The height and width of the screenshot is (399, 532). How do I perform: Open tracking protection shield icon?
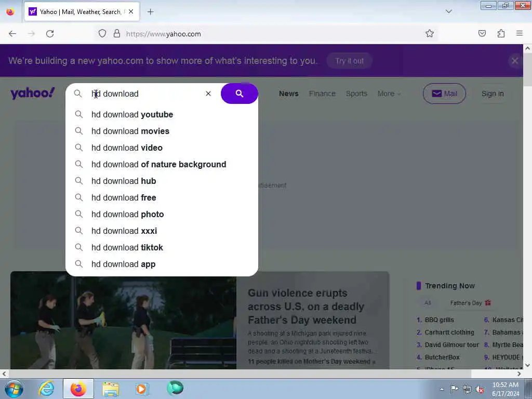102,33
